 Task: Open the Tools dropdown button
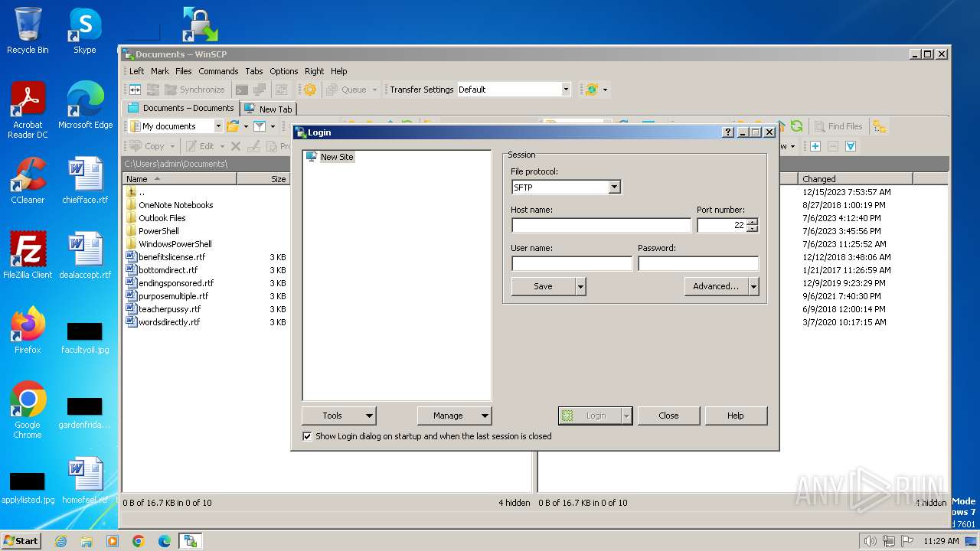coord(338,416)
